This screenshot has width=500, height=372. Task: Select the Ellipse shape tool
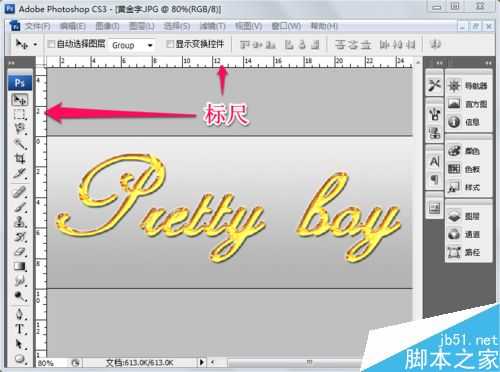[20, 358]
